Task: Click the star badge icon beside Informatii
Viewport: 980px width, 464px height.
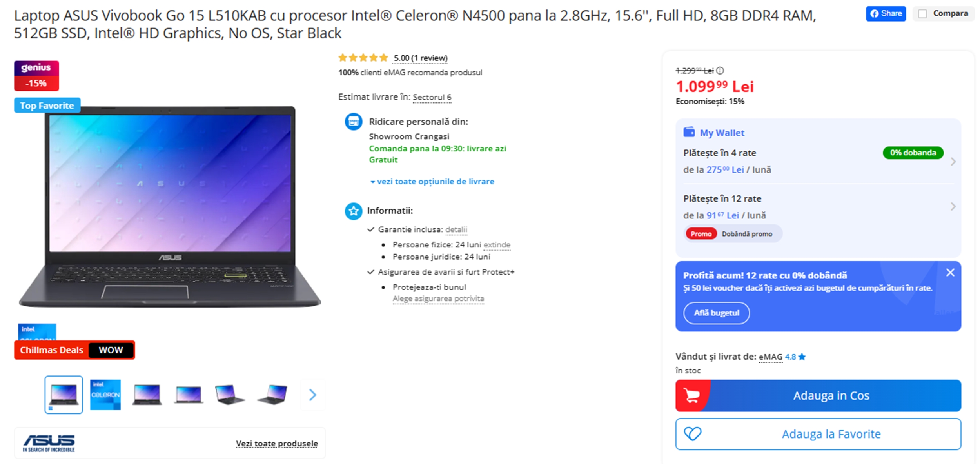Action: tap(353, 211)
